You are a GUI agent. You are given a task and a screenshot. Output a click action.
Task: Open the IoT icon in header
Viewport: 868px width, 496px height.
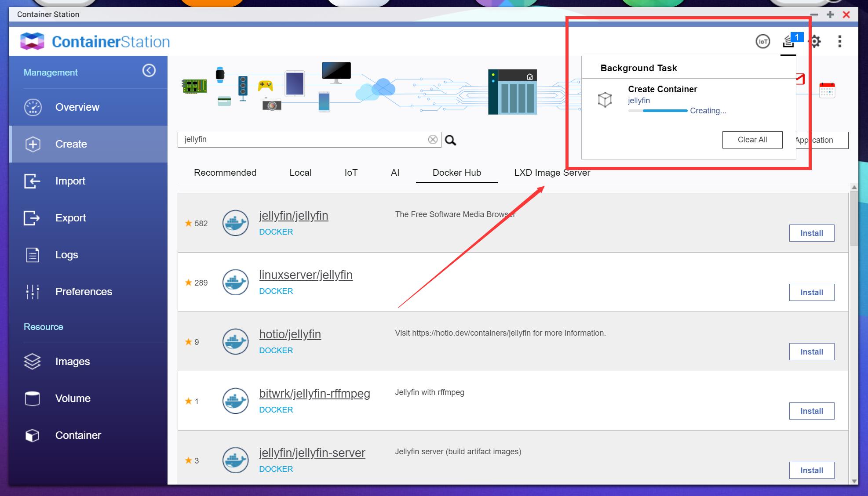pos(762,42)
